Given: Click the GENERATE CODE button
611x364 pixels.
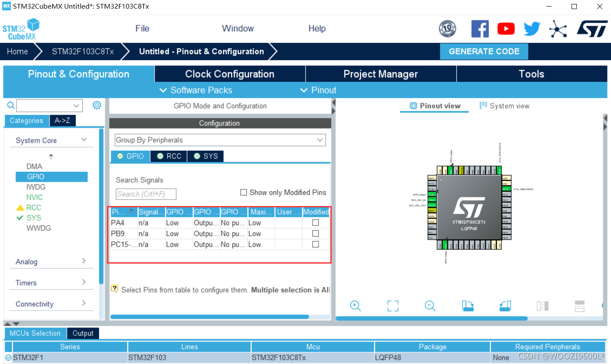Looking at the screenshot, I should 484,51.
